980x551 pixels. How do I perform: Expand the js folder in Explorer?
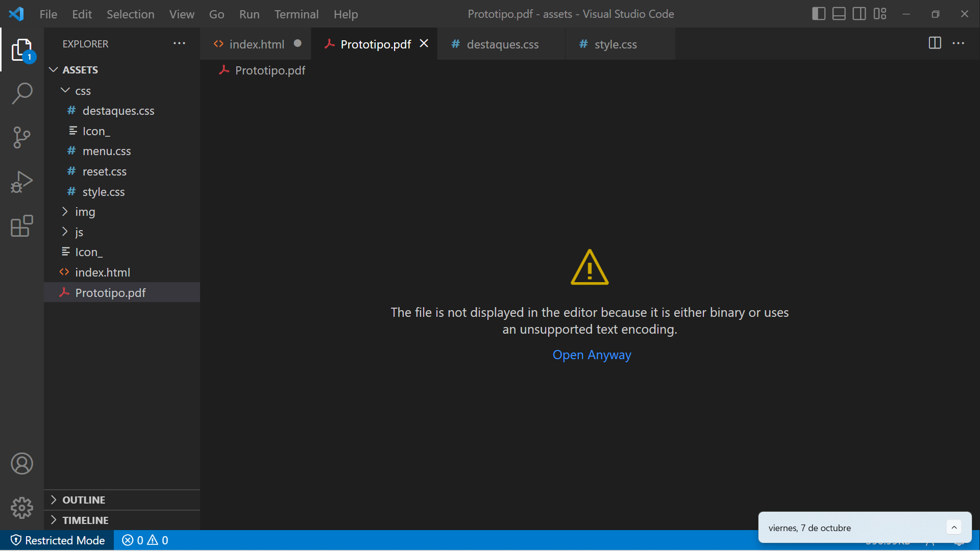coord(79,232)
